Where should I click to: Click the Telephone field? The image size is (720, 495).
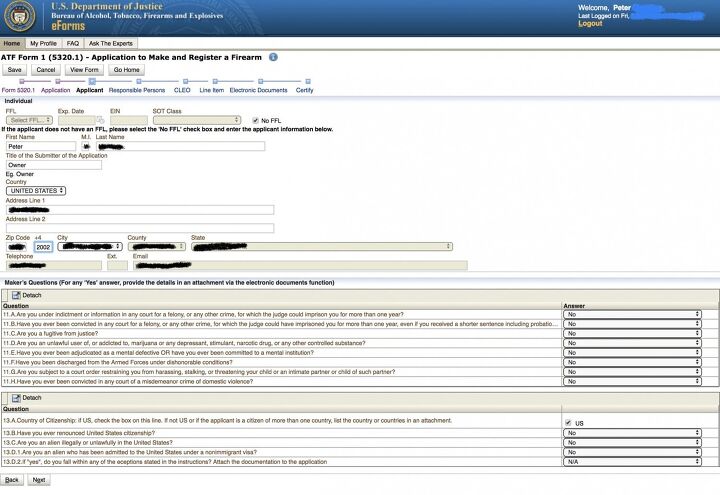54,265
